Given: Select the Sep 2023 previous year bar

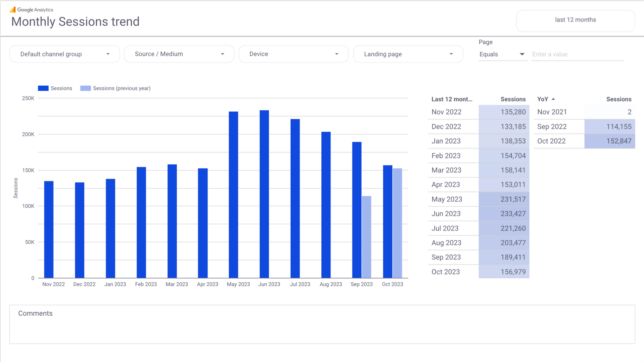Looking at the screenshot, I should 366,237.
